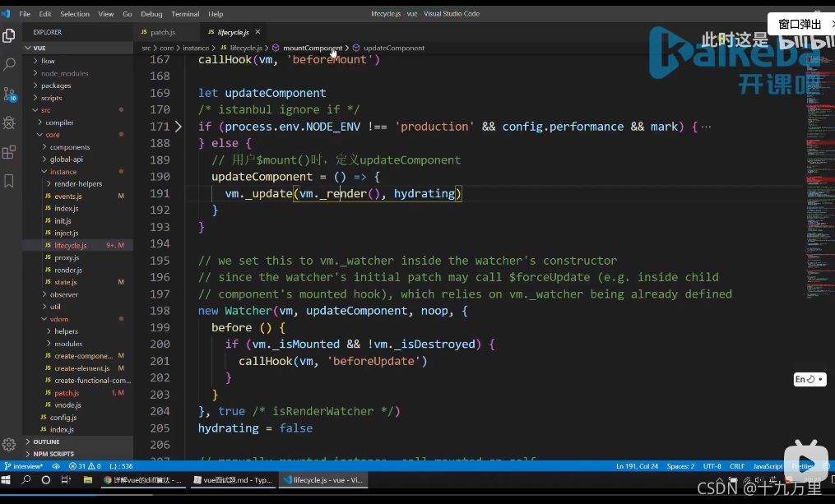This screenshot has width=835, height=504.
Task: Click the interview branch indicator in status bar
Action: pyautogui.click(x=23, y=466)
